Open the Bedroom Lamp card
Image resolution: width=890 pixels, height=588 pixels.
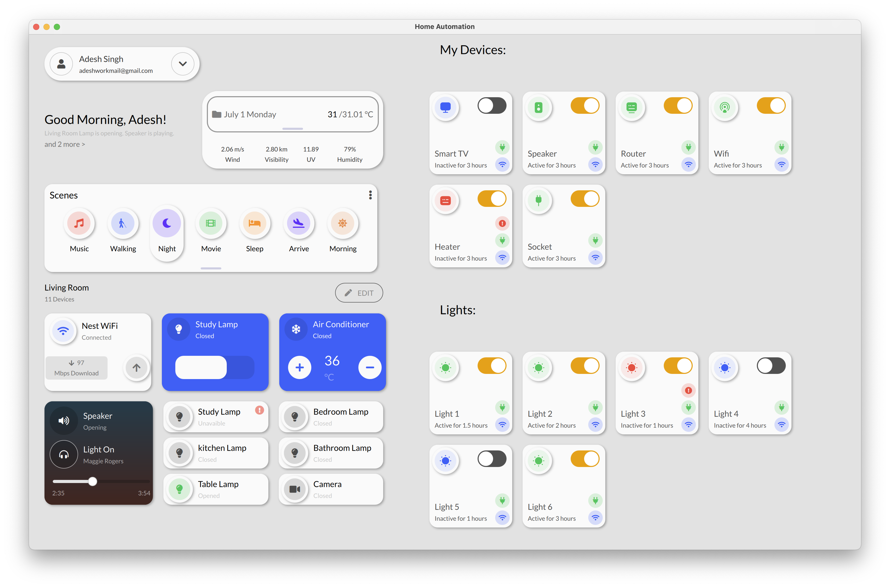[x=331, y=417]
